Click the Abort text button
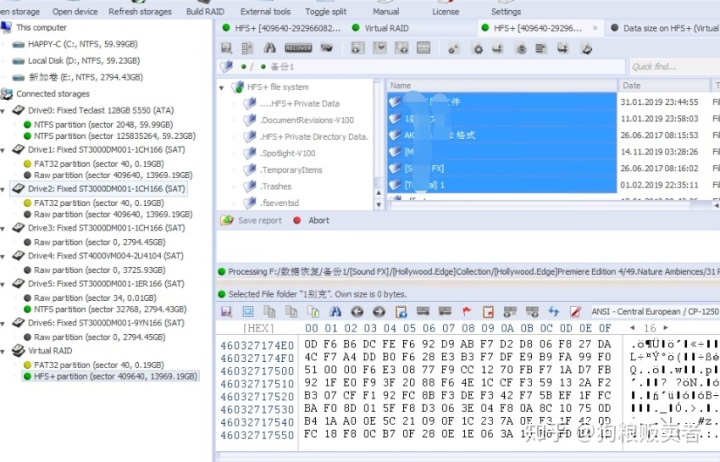Screen dimensions: 720x462 pyautogui.click(x=319, y=220)
